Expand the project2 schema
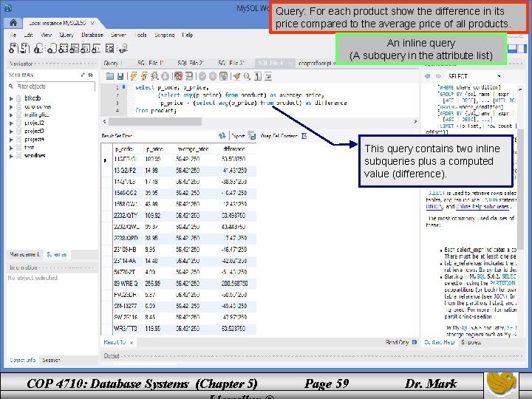 click(x=11, y=123)
